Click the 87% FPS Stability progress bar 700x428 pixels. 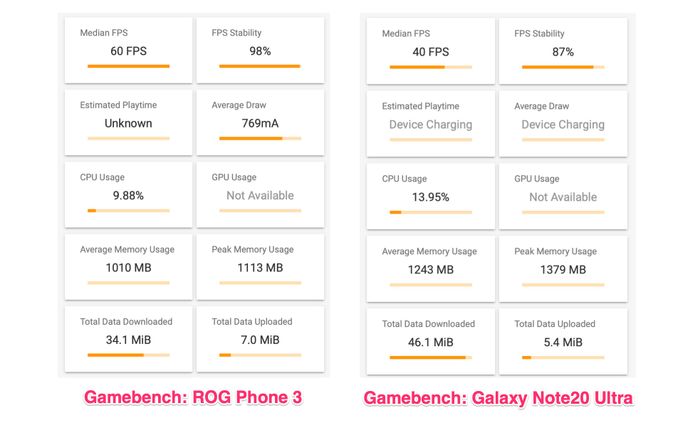click(563, 67)
